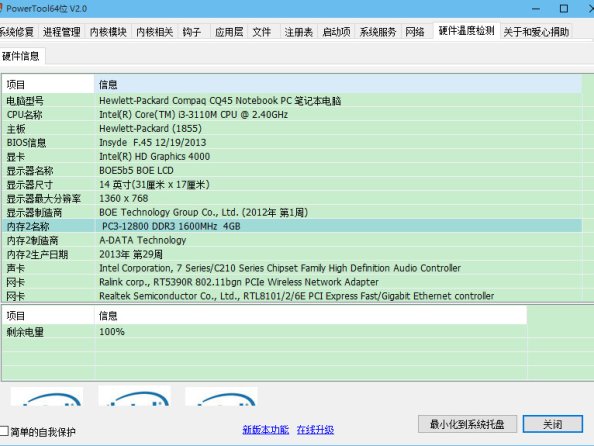Click the PowerTool app icon in title bar
Screen dimensions: 594x446
click(x=1, y=8)
